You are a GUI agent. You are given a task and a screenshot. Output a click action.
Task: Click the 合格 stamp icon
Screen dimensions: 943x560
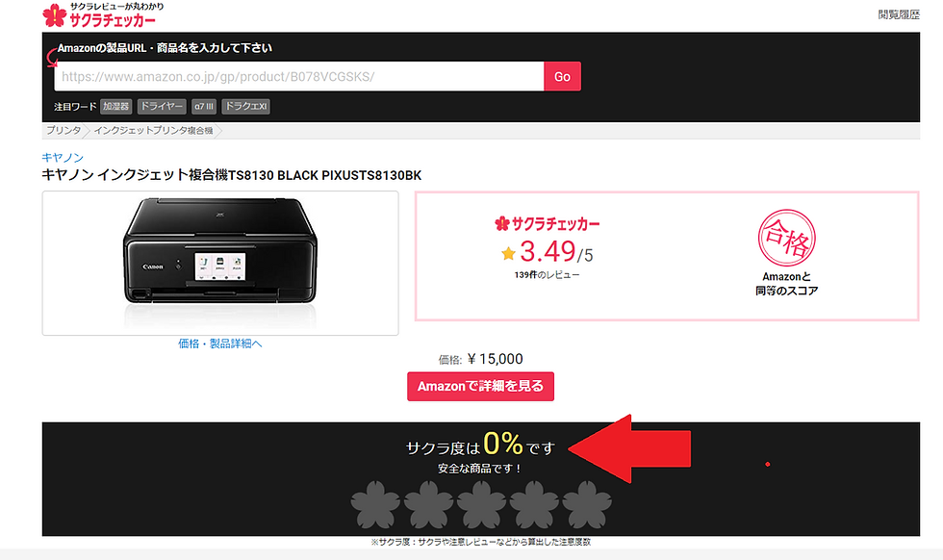pyautogui.click(x=787, y=239)
